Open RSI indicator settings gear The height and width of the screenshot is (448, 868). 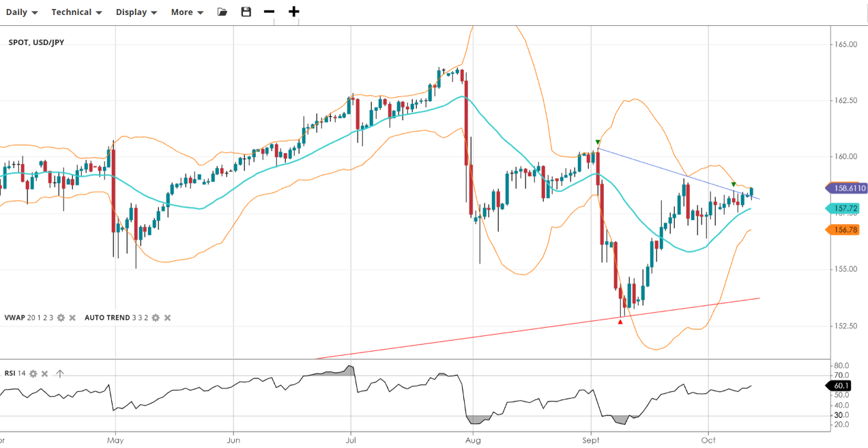click(x=33, y=374)
